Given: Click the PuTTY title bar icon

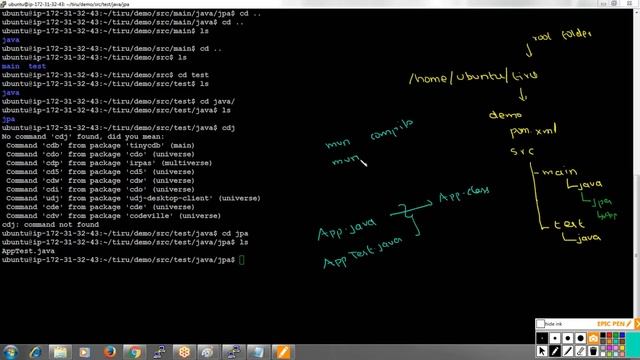Looking at the screenshot, I should [x=3, y=4].
